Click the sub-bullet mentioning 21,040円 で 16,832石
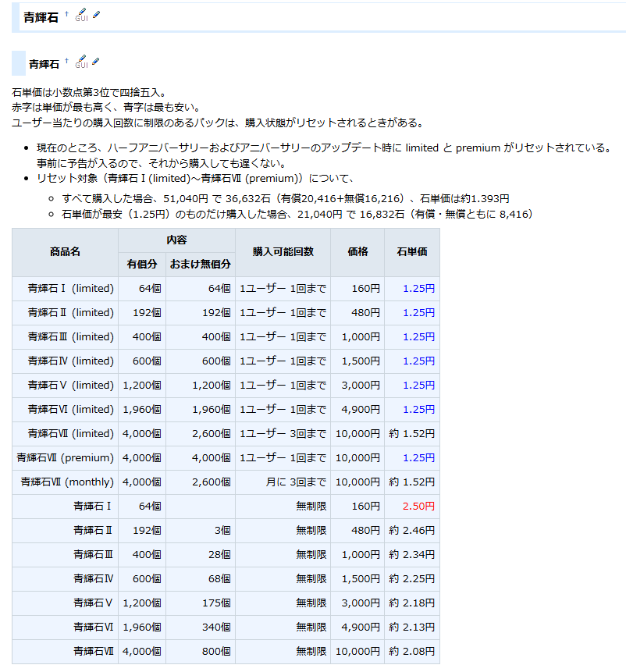 point(297,215)
